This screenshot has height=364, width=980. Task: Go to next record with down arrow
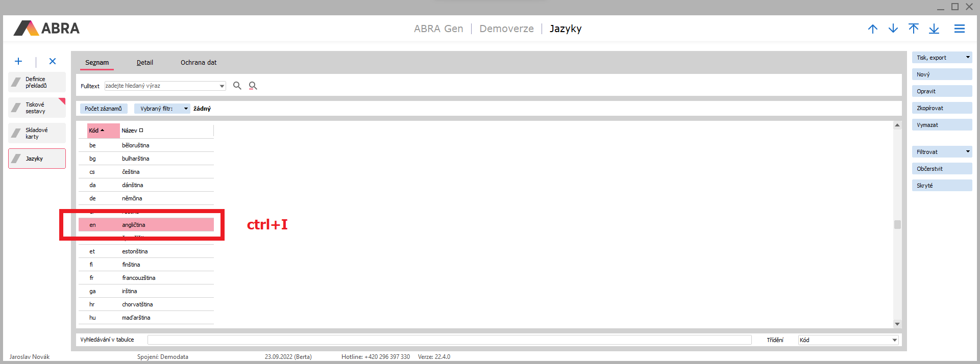point(893,29)
